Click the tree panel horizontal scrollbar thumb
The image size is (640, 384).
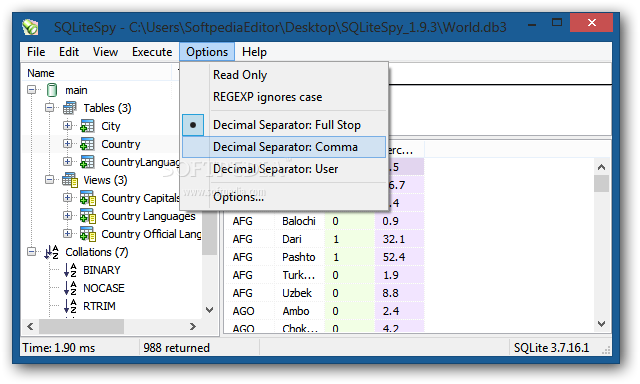[x=81, y=326]
